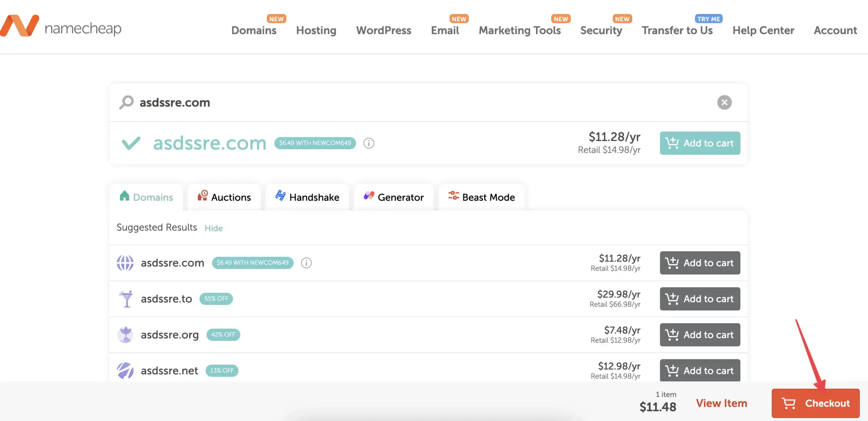
Task: Open the WordPress nav menu
Action: coord(383,30)
